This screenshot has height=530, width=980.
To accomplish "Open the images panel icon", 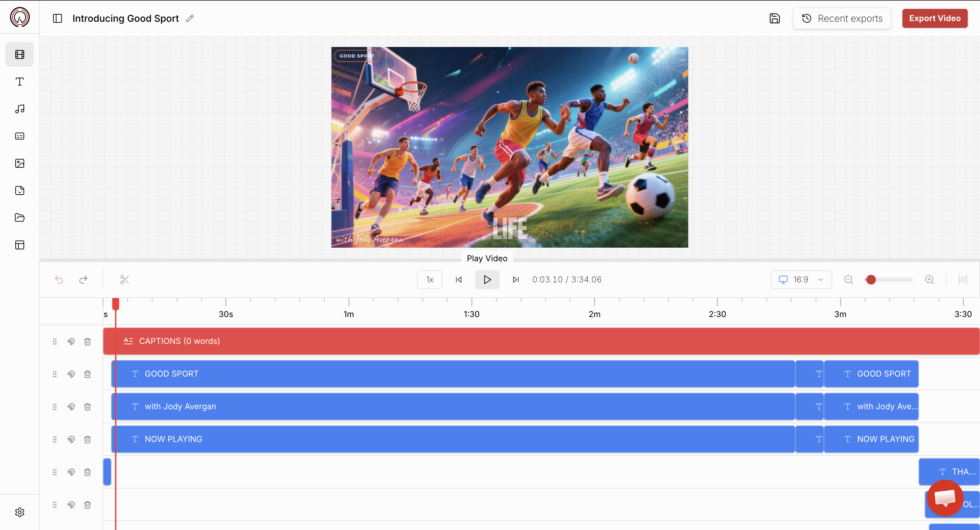I will [20, 164].
